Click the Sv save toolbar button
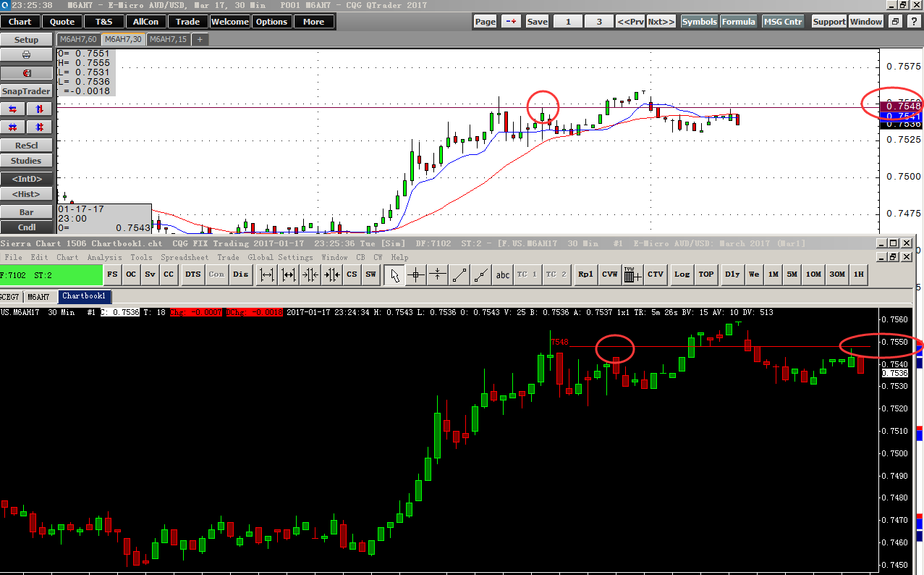924x575 pixels. [150, 274]
